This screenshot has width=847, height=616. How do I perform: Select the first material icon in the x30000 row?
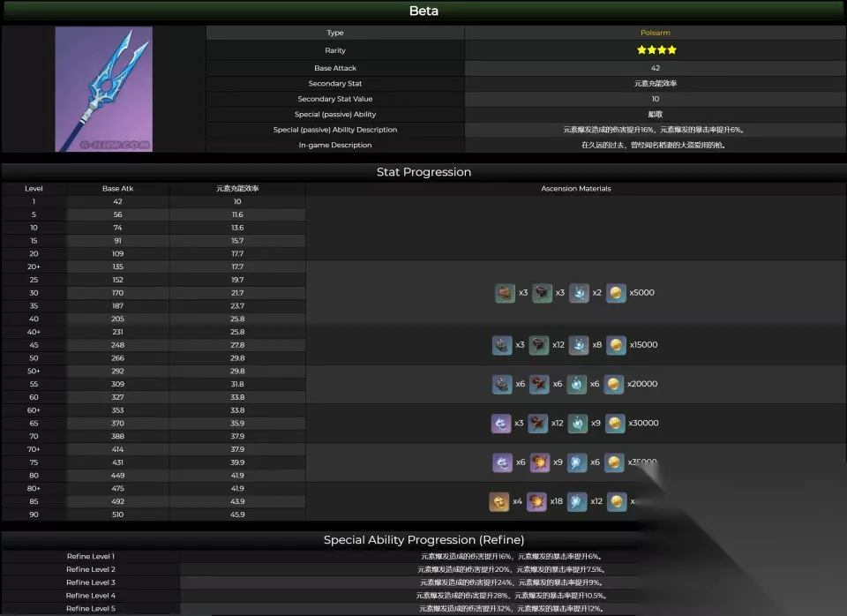point(501,423)
